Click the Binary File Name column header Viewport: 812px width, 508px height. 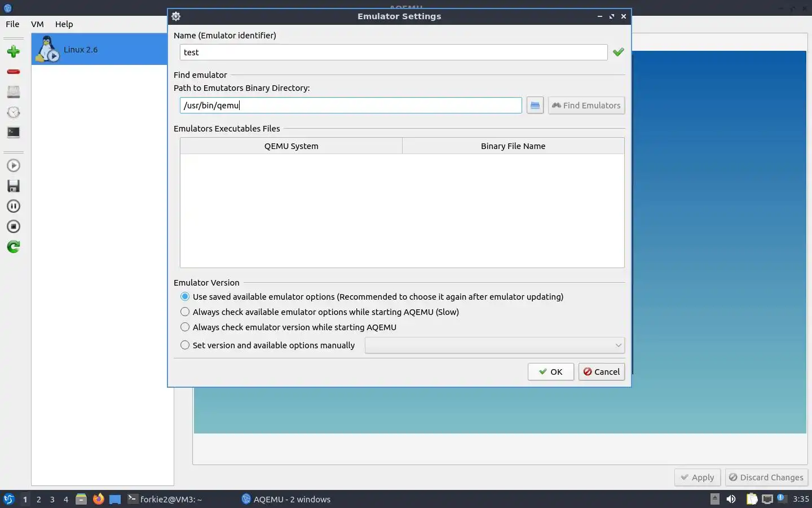513,146
